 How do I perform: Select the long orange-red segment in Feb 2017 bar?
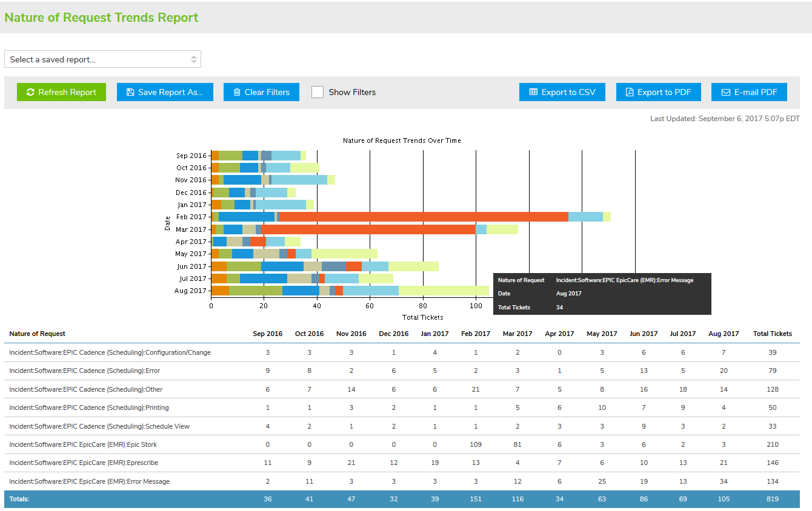pyautogui.click(x=424, y=217)
